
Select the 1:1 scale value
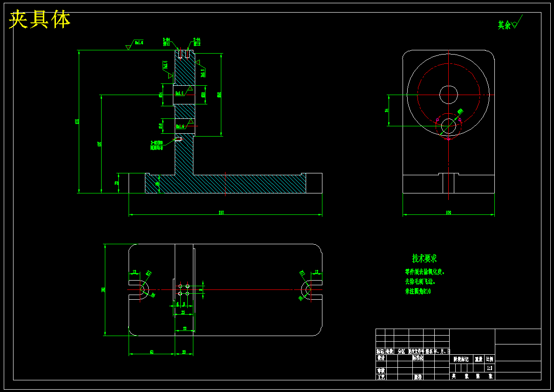490,368
